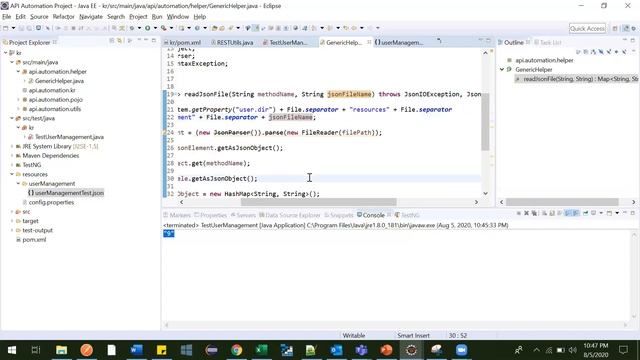
Task: Switch to RESTUtils.java editor tab
Action: click(232, 42)
